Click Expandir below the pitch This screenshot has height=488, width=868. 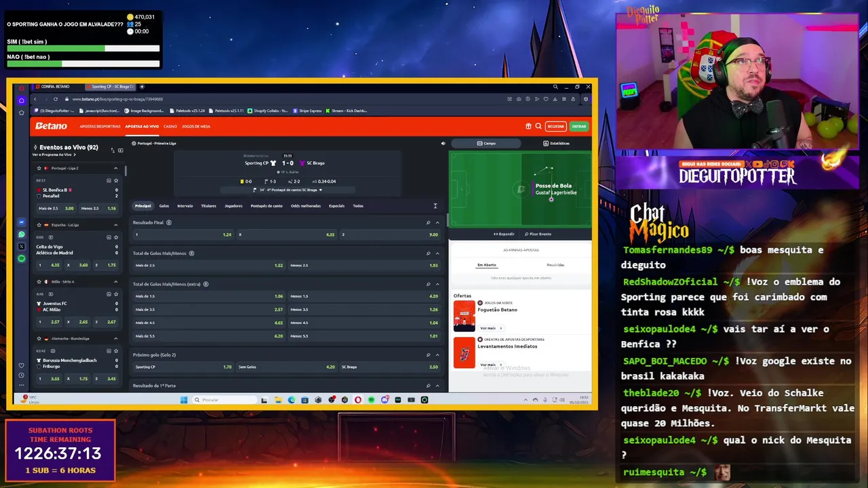coord(504,234)
